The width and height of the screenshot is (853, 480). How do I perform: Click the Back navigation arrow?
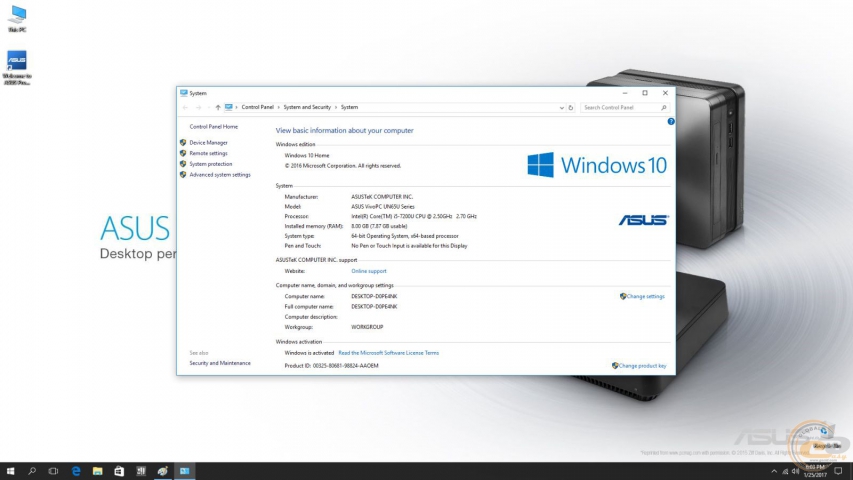pyautogui.click(x=186, y=108)
